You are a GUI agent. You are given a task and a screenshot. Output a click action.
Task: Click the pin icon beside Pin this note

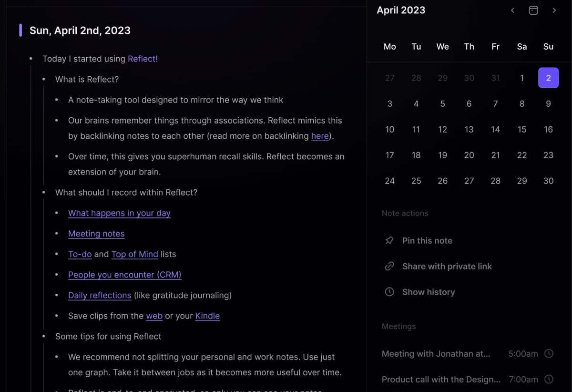(x=389, y=241)
